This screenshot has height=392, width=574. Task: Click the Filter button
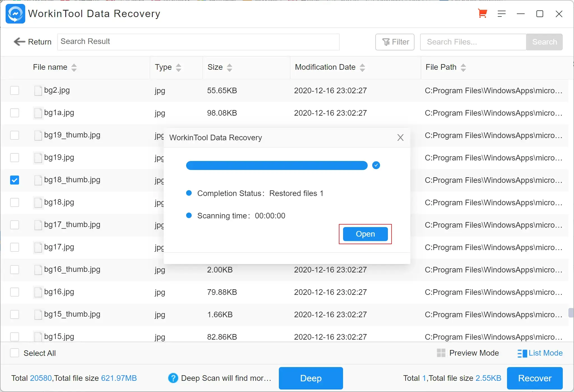(395, 42)
